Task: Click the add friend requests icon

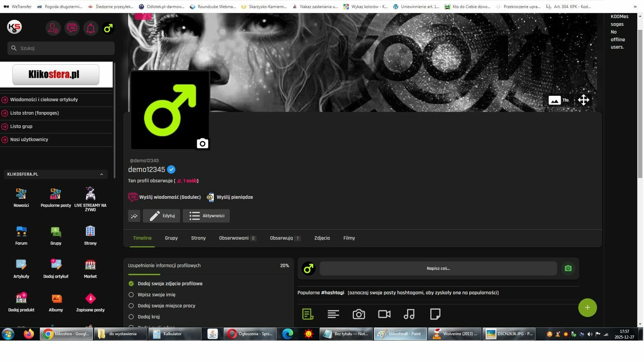Action: coord(53,28)
